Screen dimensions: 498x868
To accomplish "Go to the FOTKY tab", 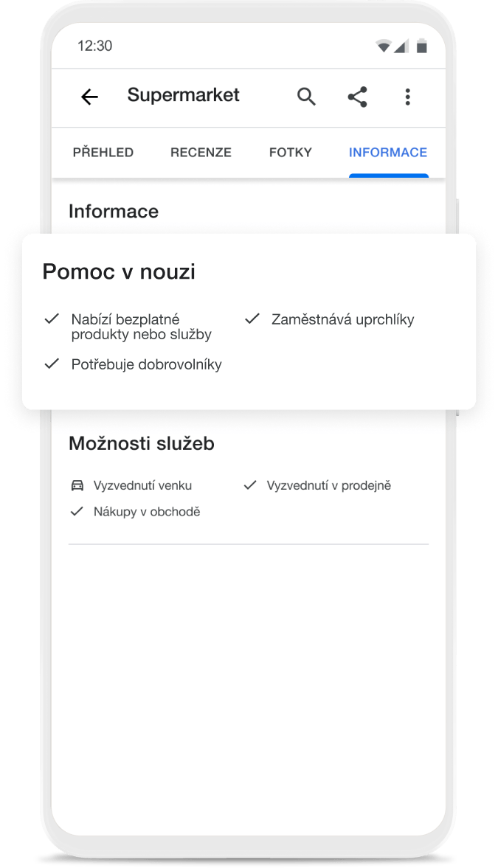I will [x=291, y=153].
